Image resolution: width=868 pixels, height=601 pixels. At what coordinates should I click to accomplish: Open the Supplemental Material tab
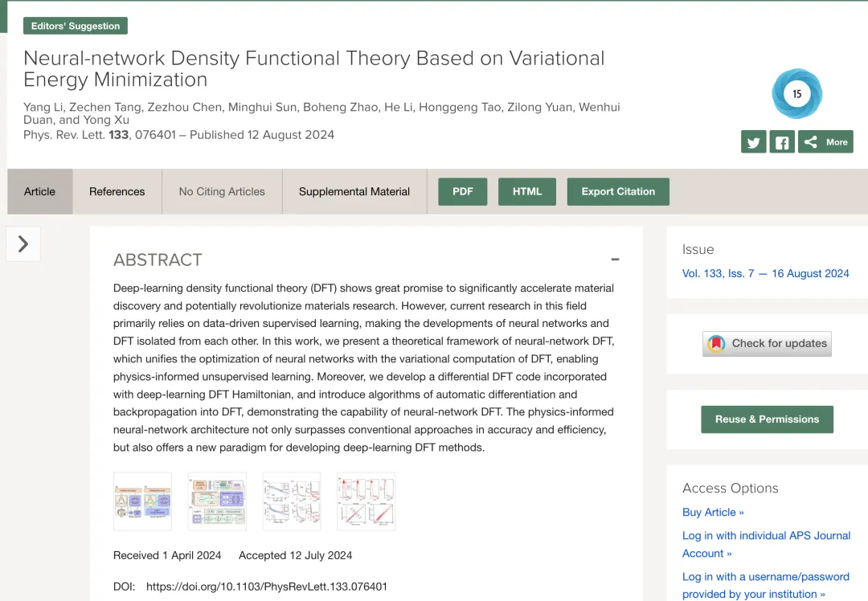coord(354,191)
